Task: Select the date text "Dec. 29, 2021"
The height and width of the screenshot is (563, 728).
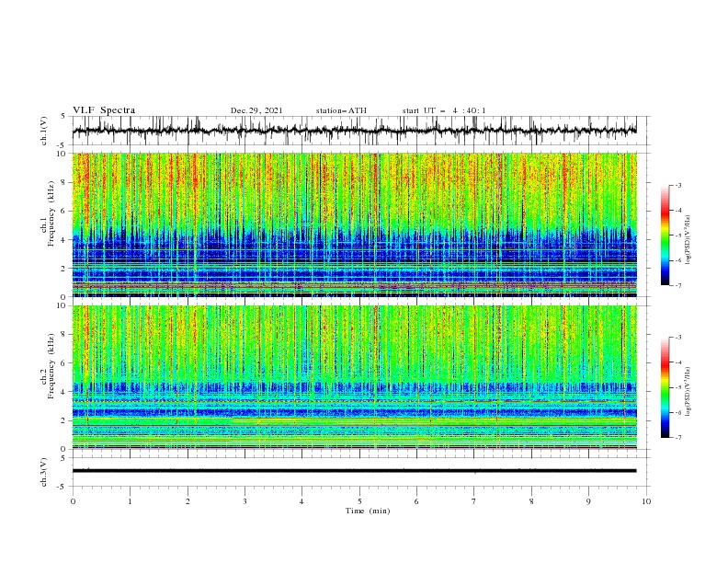Action: (256, 110)
